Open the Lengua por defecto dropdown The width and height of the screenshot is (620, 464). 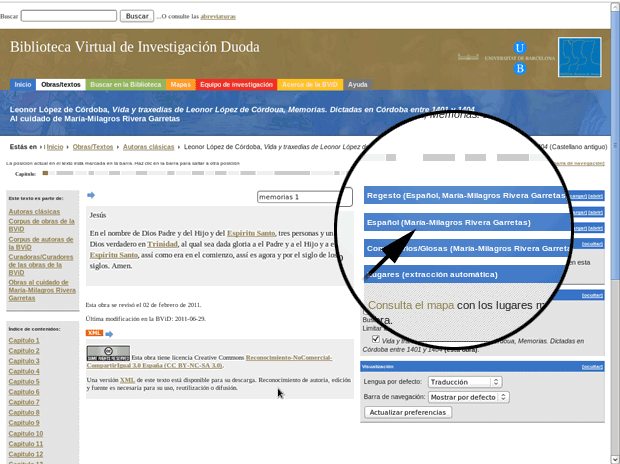coord(463,382)
